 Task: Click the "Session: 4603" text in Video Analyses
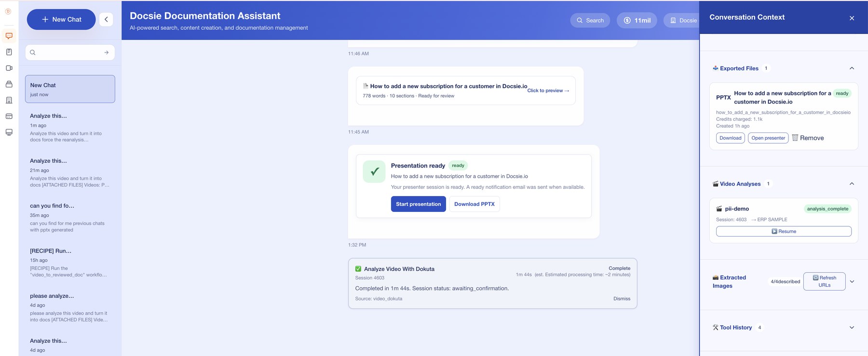731,220
